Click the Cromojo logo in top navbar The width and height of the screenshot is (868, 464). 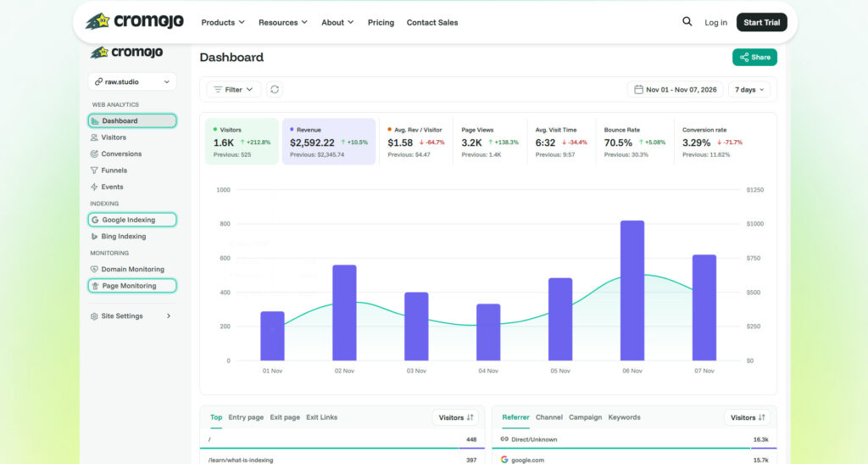click(x=135, y=21)
